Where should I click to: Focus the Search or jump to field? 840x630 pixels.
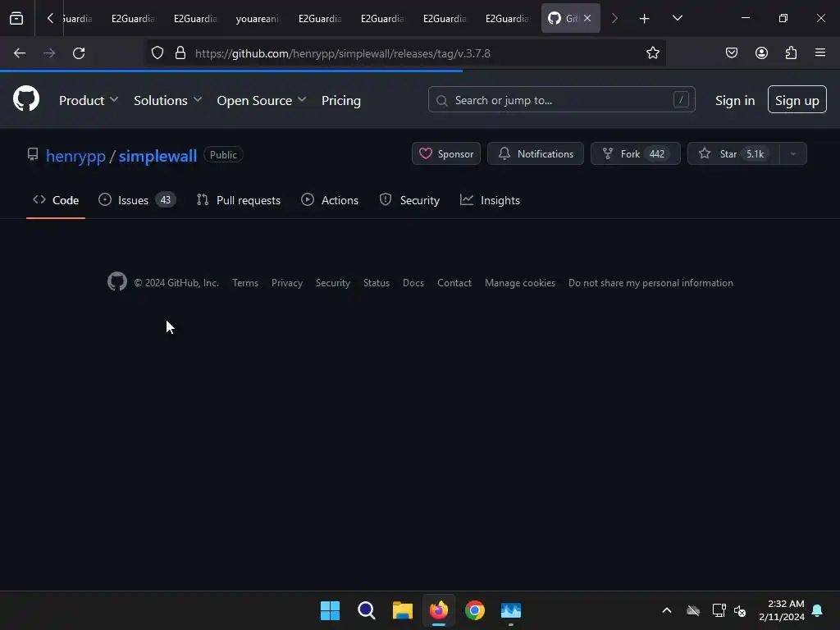coord(561,99)
